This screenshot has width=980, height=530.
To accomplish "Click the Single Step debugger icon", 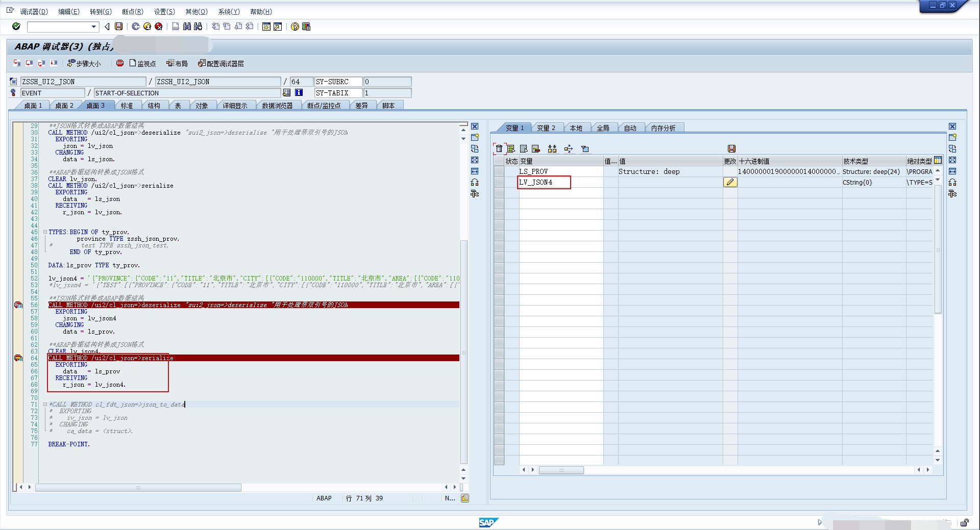I will tap(17, 63).
